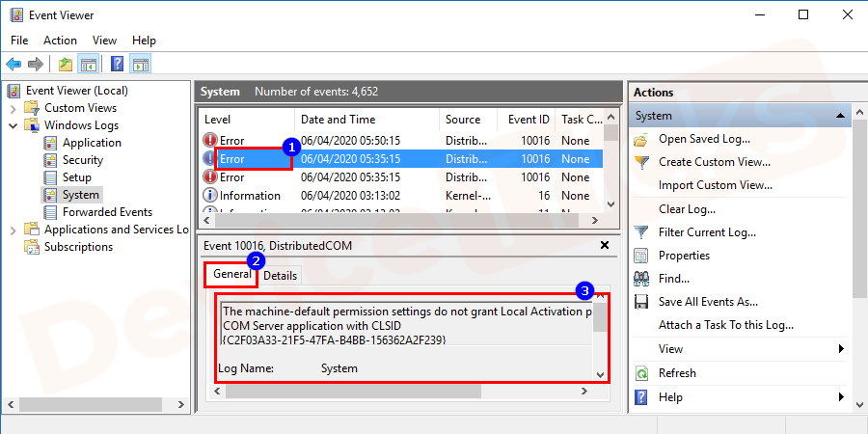The image size is (868, 434).
Task: Click the Setup log icon in tree
Action: pyautogui.click(x=50, y=177)
